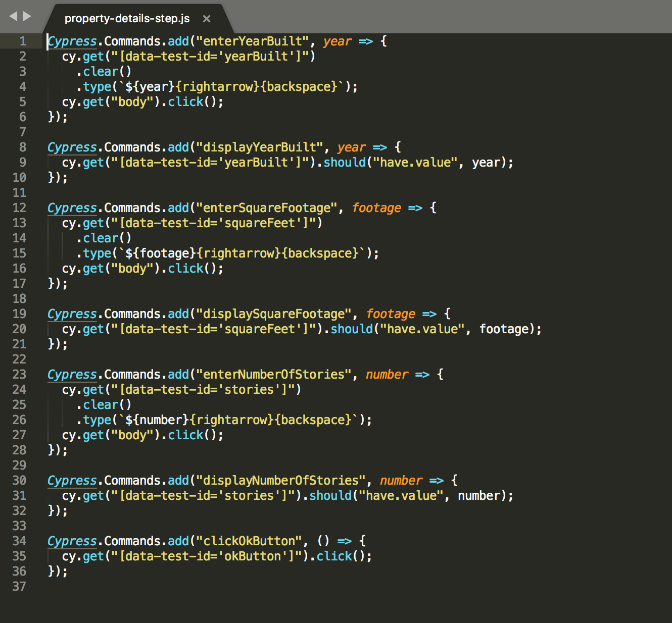The height and width of the screenshot is (623, 672).
Task: Click the left tab navigation arrow
Action: coord(13,17)
